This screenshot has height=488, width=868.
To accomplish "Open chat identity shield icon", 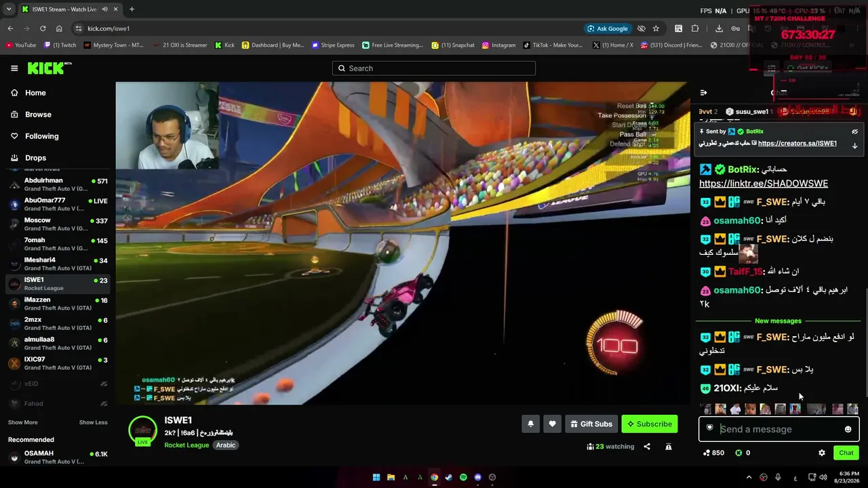I will tap(710, 428).
